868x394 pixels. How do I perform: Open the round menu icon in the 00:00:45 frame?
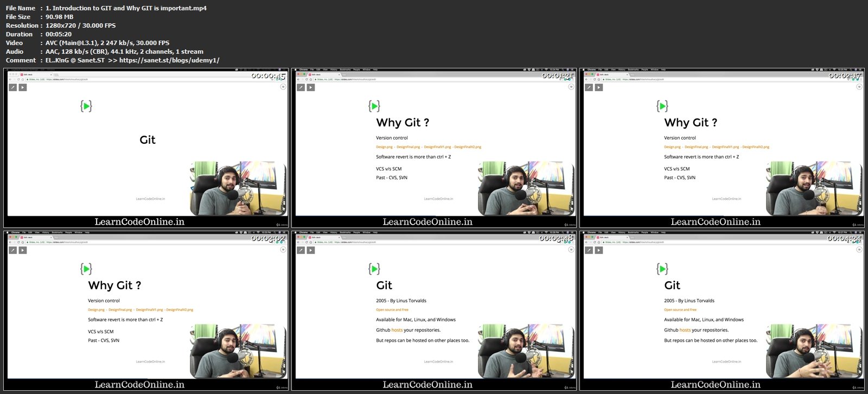pyautogui.click(x=283, y=86)
